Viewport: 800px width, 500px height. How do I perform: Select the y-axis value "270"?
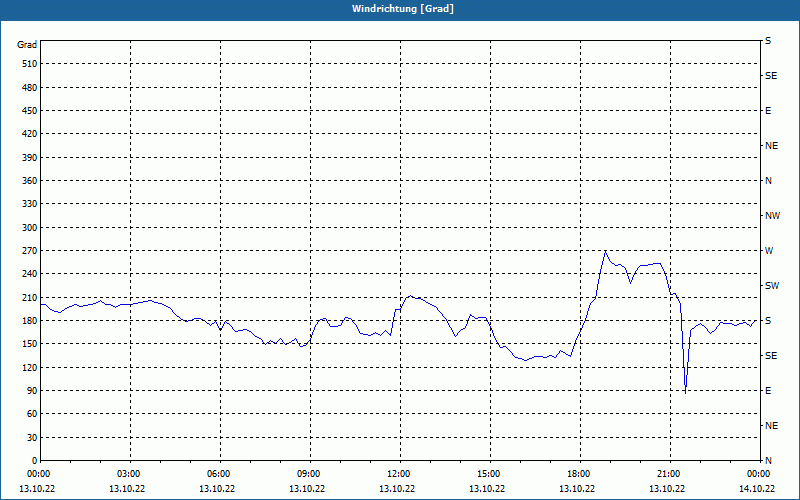point(30,251)
